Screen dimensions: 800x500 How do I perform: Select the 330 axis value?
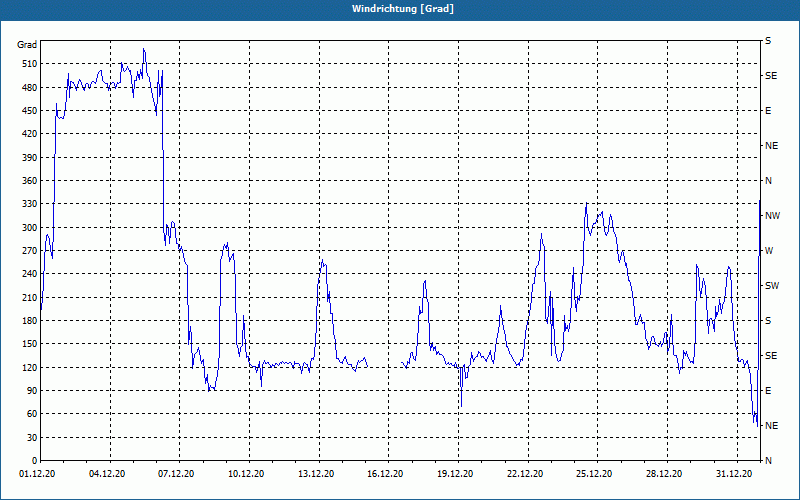coord(29,204)
